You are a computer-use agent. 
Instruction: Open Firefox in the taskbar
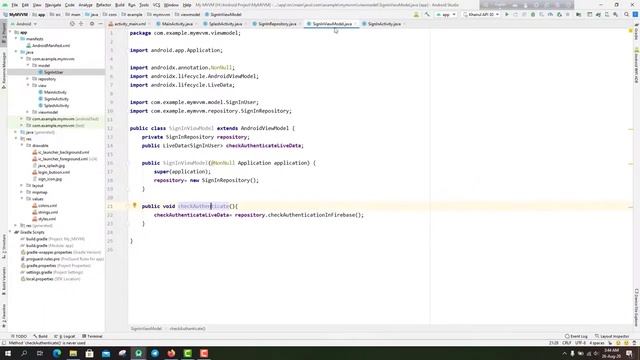(171, 353)
